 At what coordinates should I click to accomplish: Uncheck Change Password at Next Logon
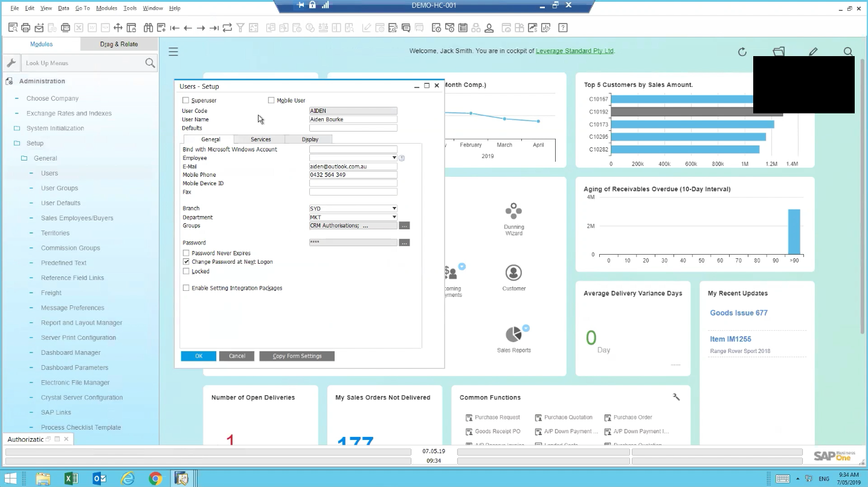[186, 262]
